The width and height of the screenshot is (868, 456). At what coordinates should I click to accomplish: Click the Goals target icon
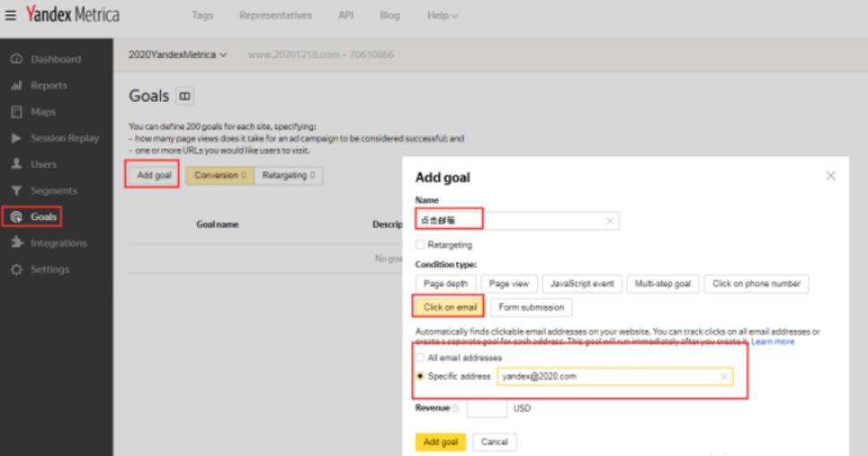pos(17,217)
